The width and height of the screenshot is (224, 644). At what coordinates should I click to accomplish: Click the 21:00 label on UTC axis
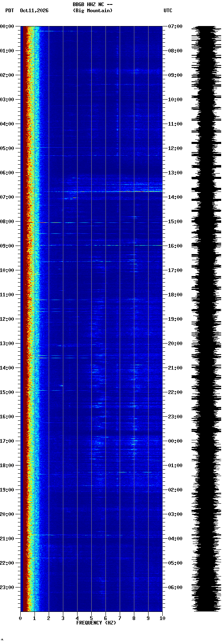coord(175,368)
